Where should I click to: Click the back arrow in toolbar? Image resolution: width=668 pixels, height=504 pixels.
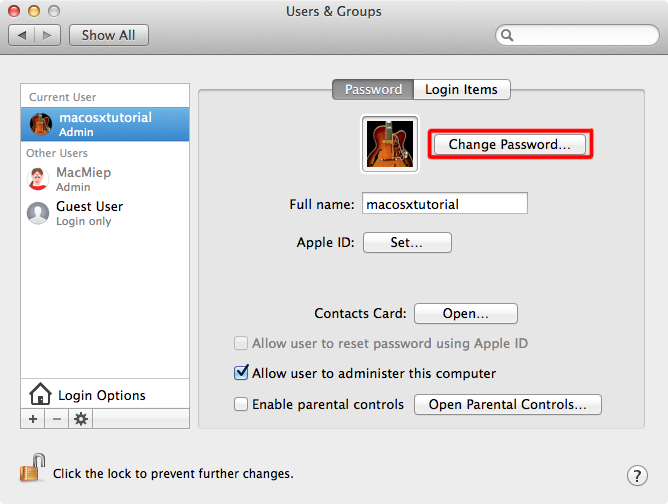coord(22,35)
